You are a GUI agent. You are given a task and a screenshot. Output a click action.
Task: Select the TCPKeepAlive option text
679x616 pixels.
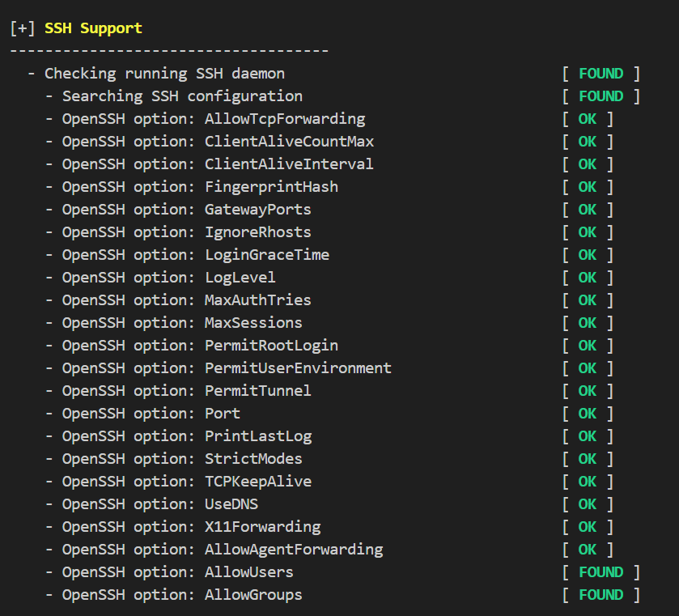click(258, 482)
